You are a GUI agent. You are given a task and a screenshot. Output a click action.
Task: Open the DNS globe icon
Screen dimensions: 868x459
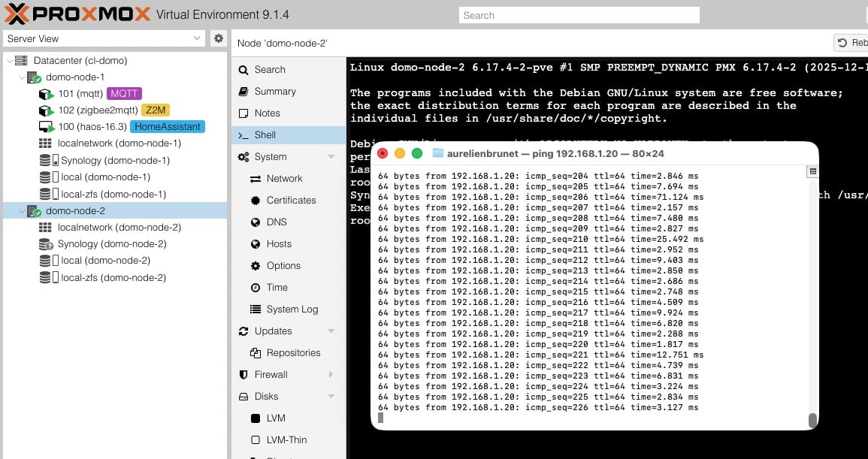(x=255, y=222)
